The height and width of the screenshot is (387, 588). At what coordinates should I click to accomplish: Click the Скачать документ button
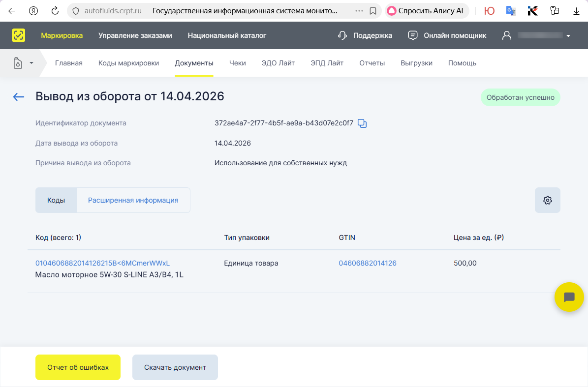(175, 367)
